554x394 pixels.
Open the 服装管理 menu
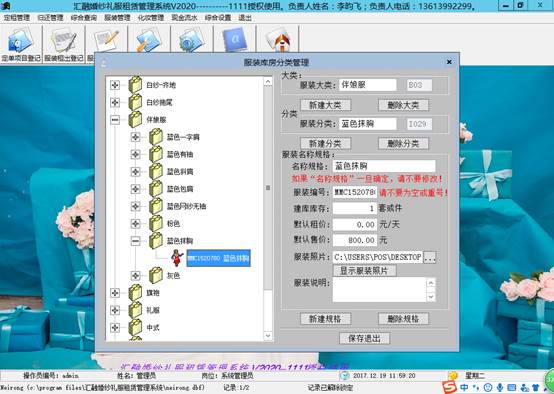(117, 17)
